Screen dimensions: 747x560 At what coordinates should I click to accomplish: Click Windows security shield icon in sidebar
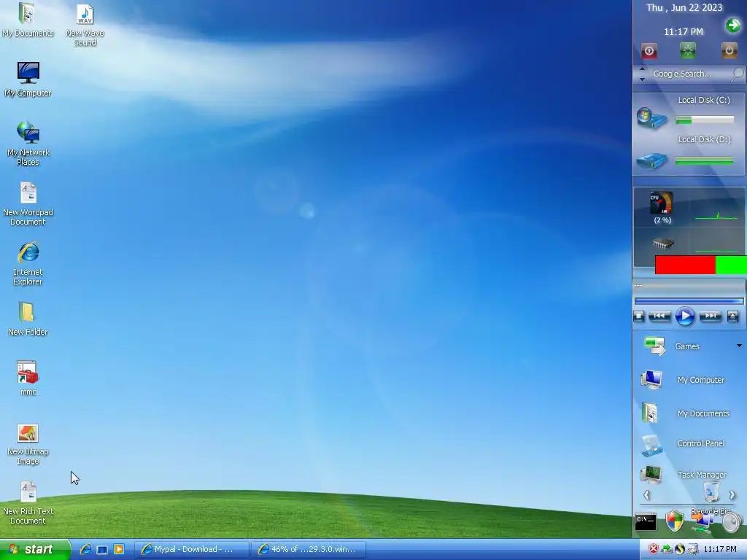[x=675, y=521]
